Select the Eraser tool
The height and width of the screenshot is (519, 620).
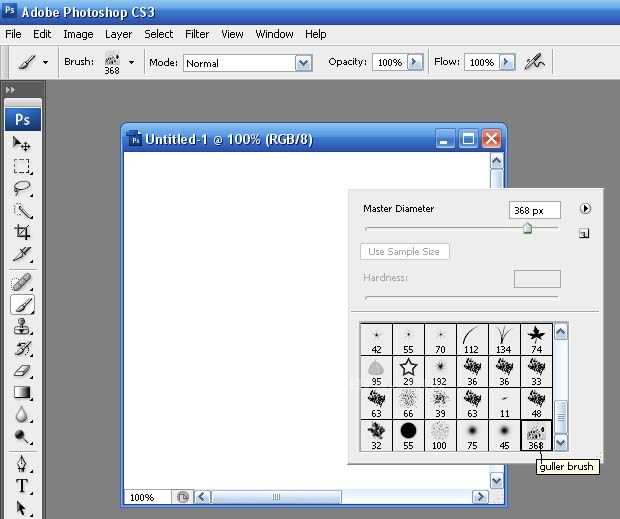[22, 371]
